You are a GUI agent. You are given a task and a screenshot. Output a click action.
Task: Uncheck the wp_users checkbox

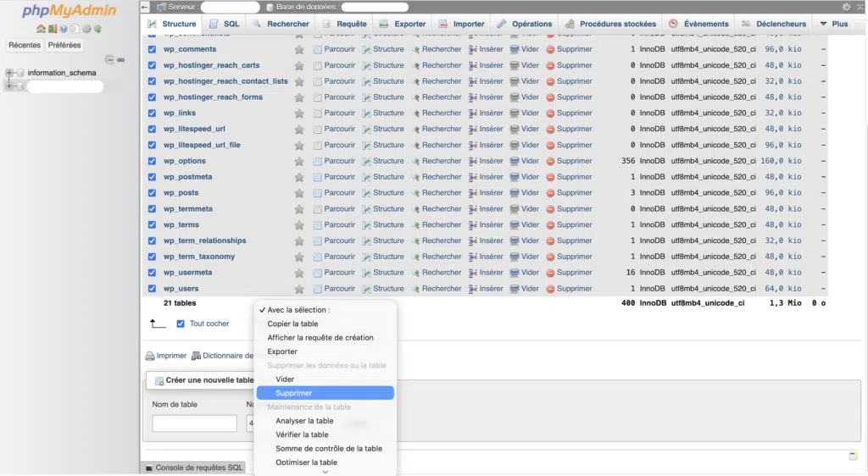152,289
